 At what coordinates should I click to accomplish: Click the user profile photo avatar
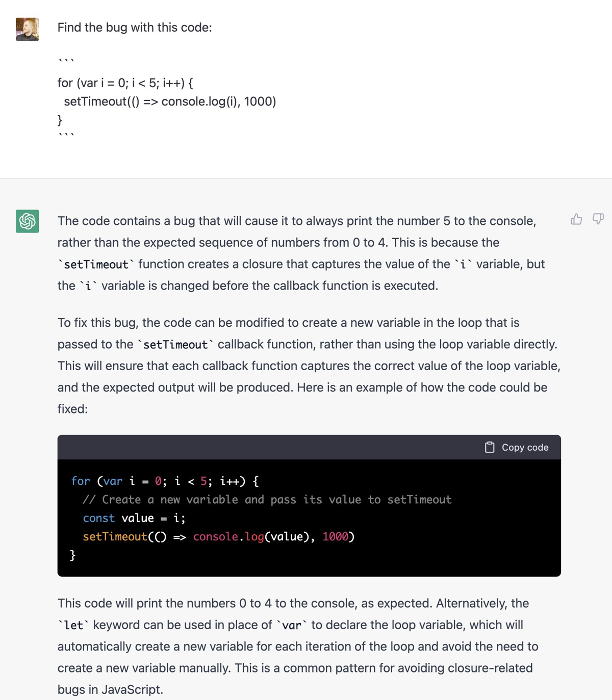tap(28, 29)
